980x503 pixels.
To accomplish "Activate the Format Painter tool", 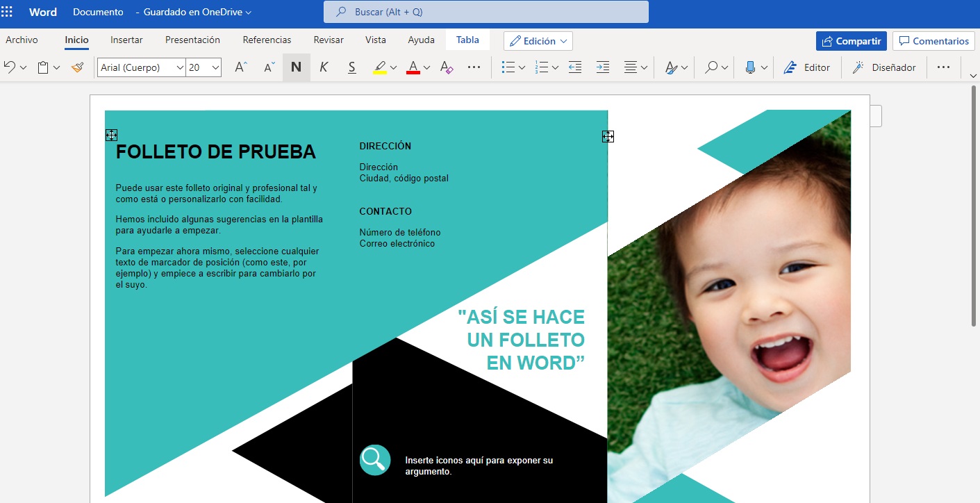I will pos(78,67).
